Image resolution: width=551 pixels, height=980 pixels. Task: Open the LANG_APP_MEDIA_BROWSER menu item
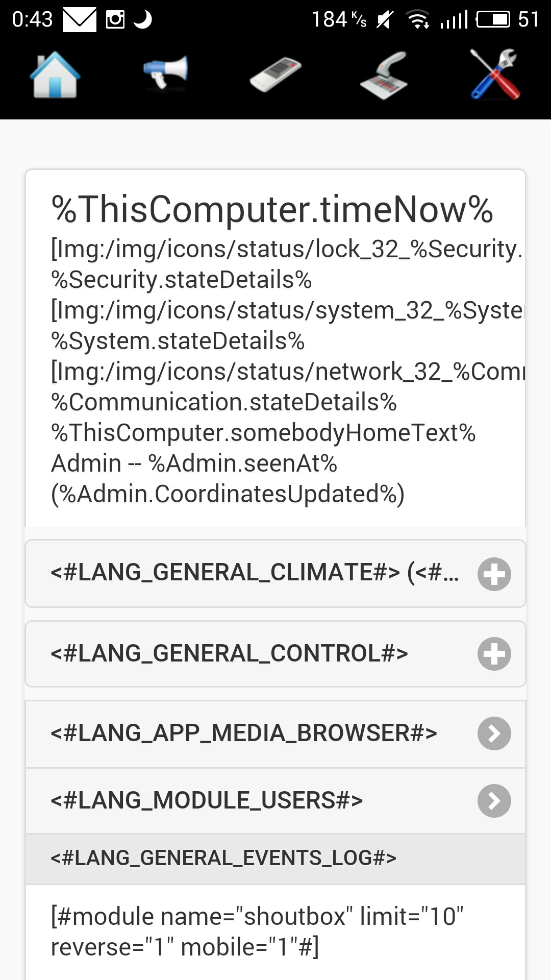(x=244, y=733)
